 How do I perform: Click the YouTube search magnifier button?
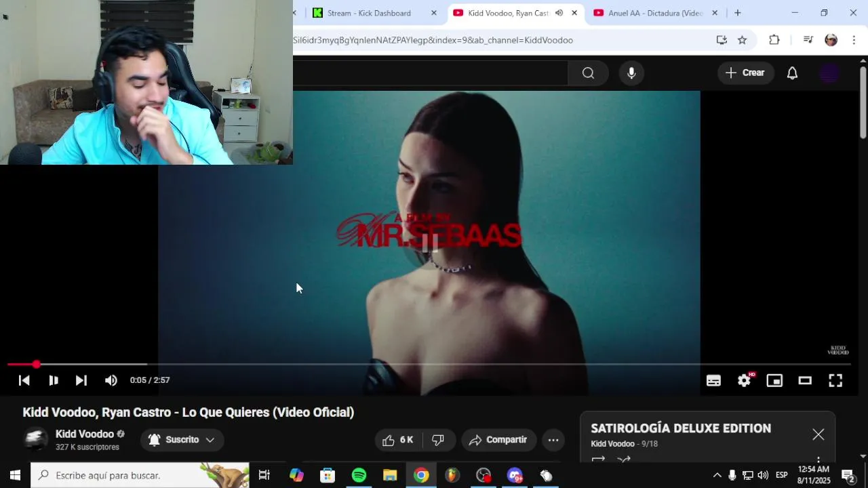click(x=588, y=73)
